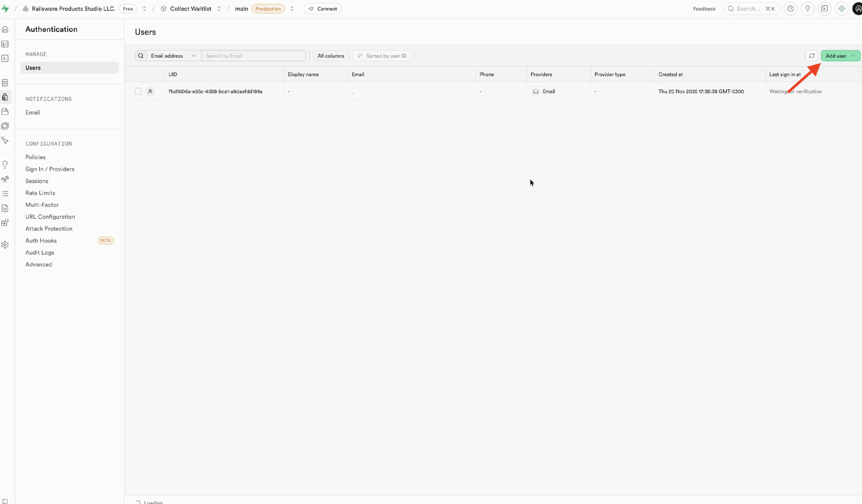Click the Supabase logo home icon
This screenshot has width=862, height=504.
[x=5, y=9]
